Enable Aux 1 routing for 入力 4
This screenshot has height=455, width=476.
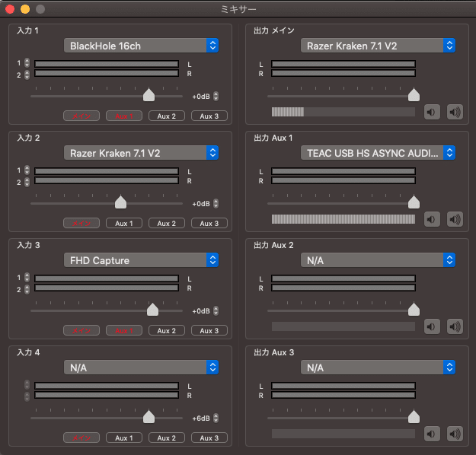124,438
